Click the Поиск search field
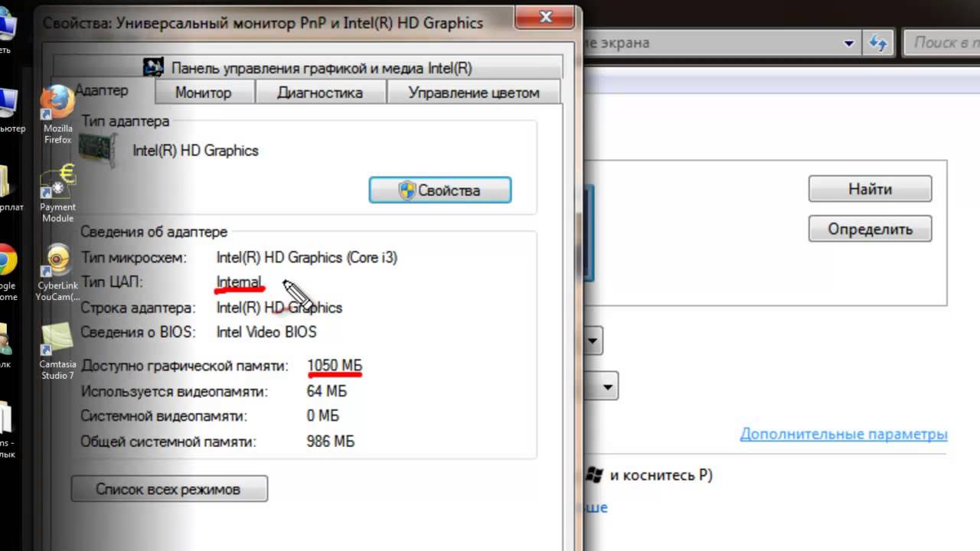The height and width of the screenshot is (551, 980). coord(942,43)
